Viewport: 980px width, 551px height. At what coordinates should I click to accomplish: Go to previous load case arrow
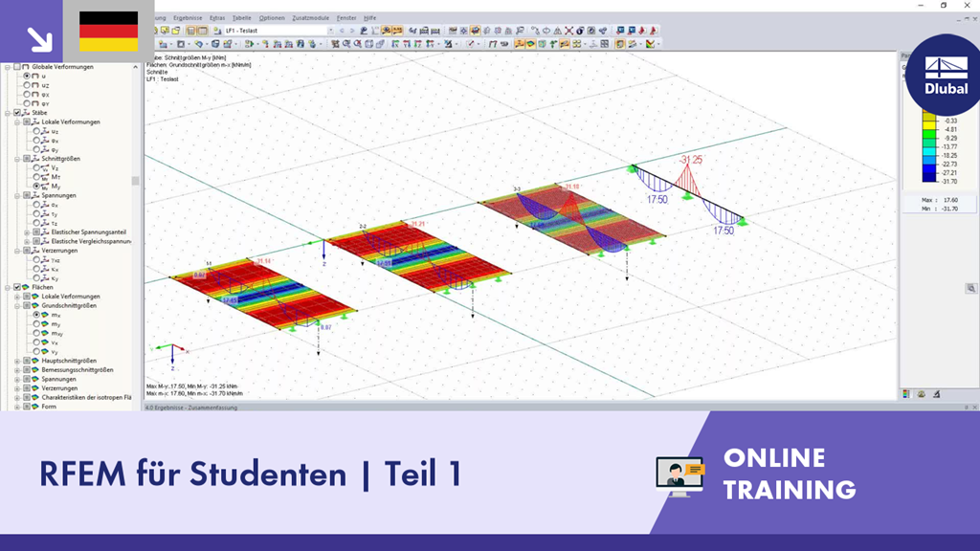pos(342,31)
